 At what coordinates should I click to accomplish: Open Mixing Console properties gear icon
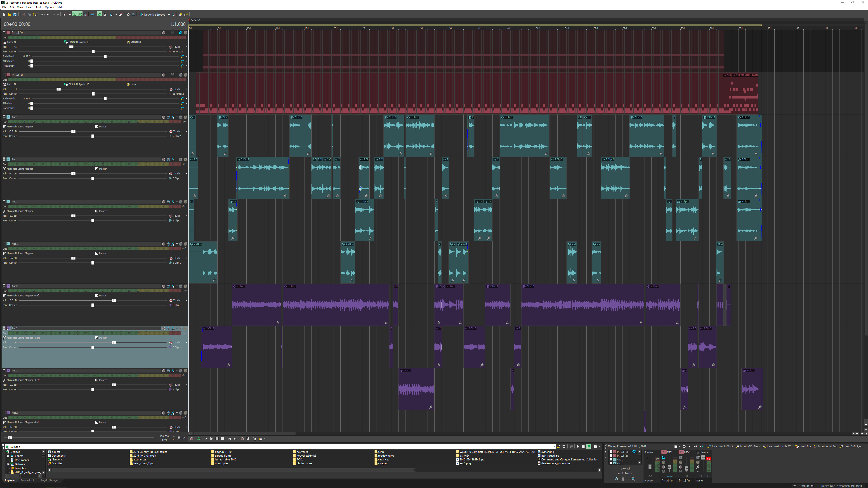click(x=684, y=447)
